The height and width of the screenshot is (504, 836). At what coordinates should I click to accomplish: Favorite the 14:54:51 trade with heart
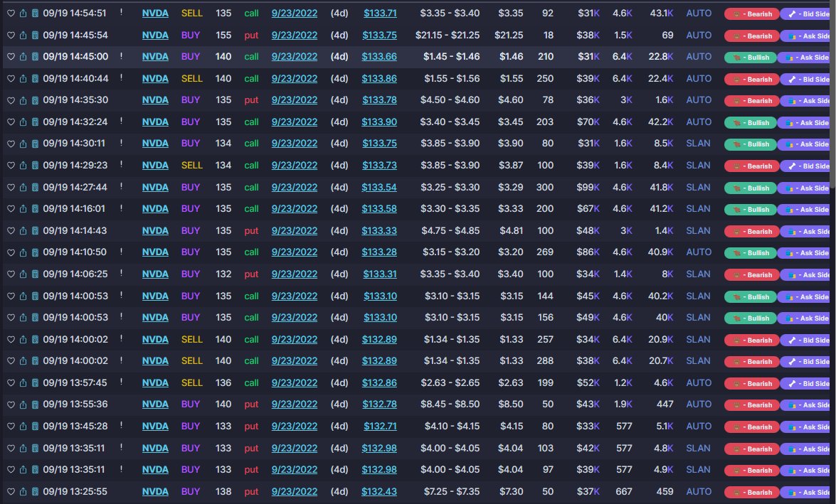11,14
